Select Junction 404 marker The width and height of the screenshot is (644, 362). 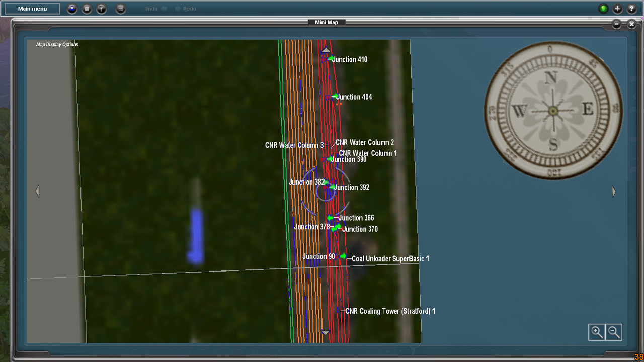[x=335, y=96]
